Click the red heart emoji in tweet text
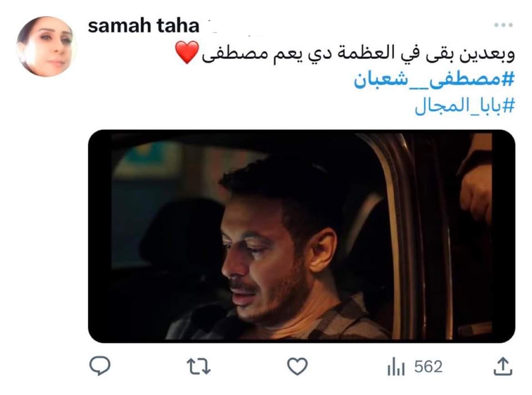 [x=187, y=52]
